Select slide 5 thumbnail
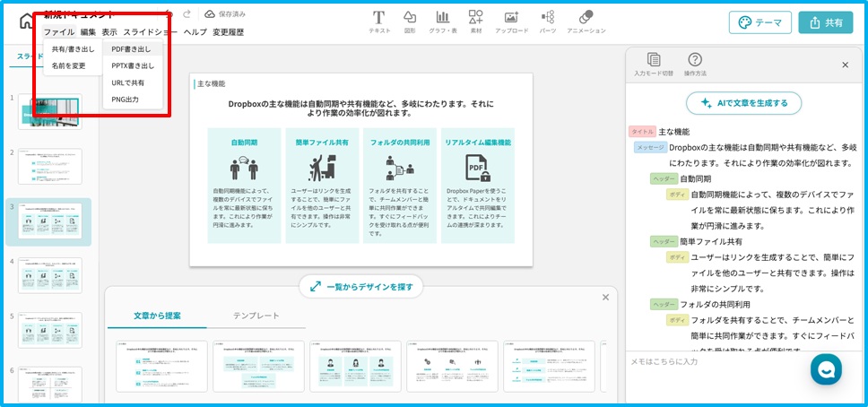 pos(50,330)
